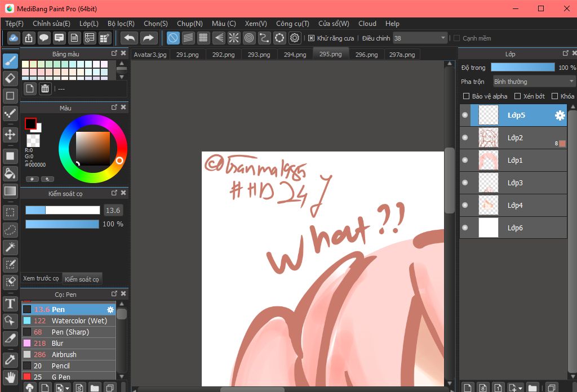Select the Gradient tool
This screenshot has height=392, width=577.
(10, 191)
